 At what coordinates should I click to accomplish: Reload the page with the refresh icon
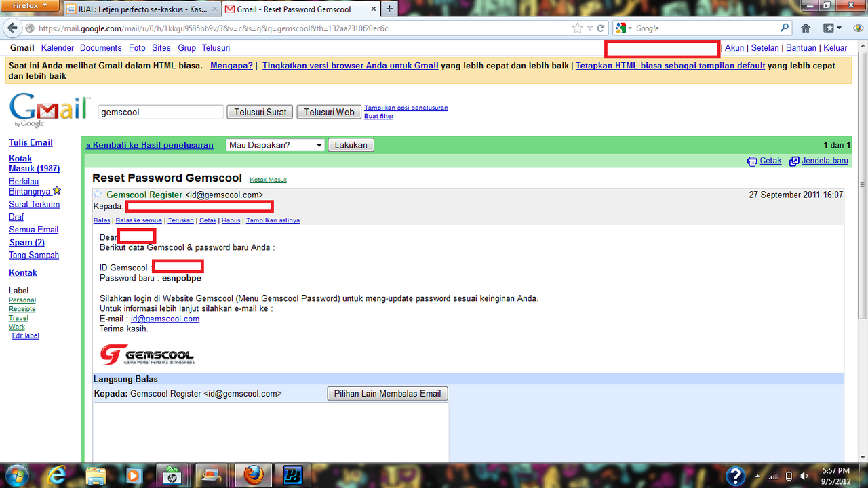click(x=601, y=28)
